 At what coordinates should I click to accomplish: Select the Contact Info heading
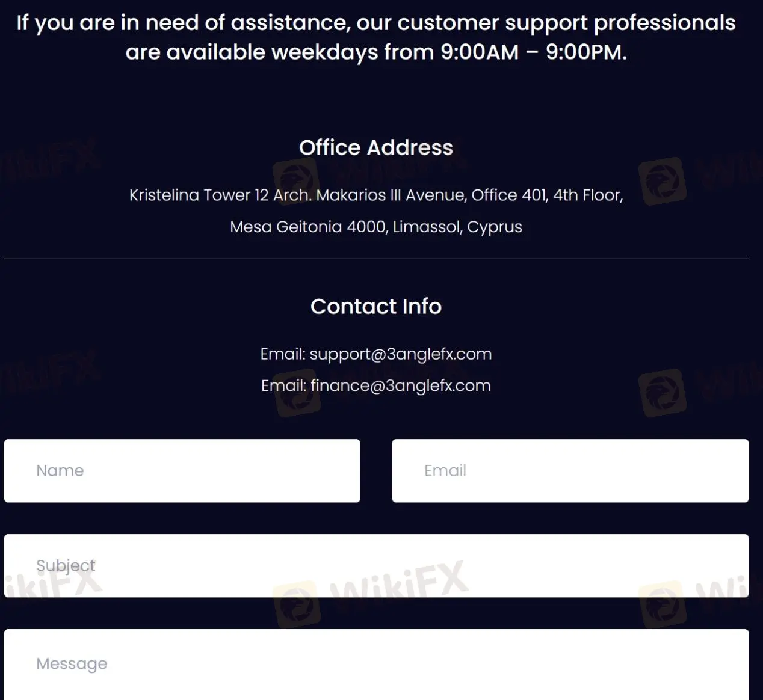[376, 306]
